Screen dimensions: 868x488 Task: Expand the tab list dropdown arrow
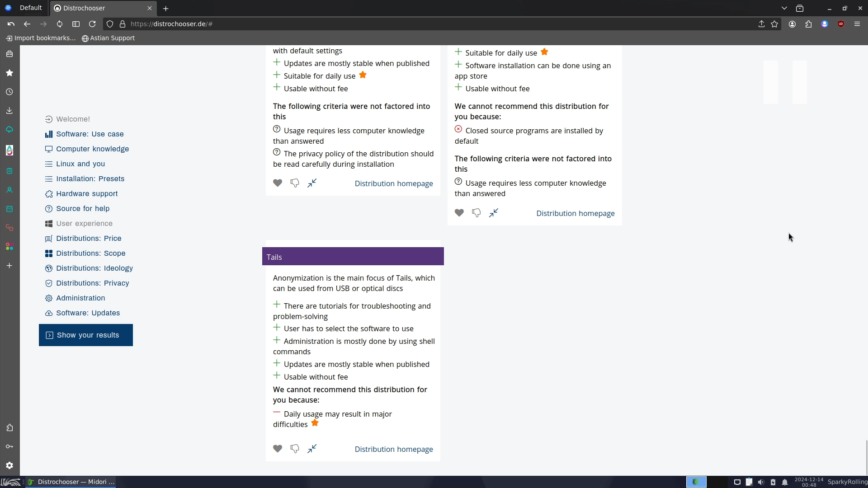point(784,8)
